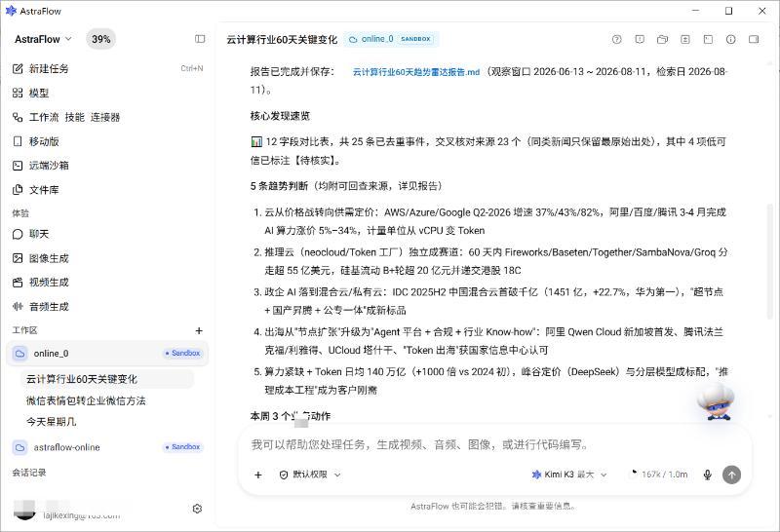Open the Kimi K3 最大 model selector
The width and height of the screenshot is (780, 532).
click(569, 475)
